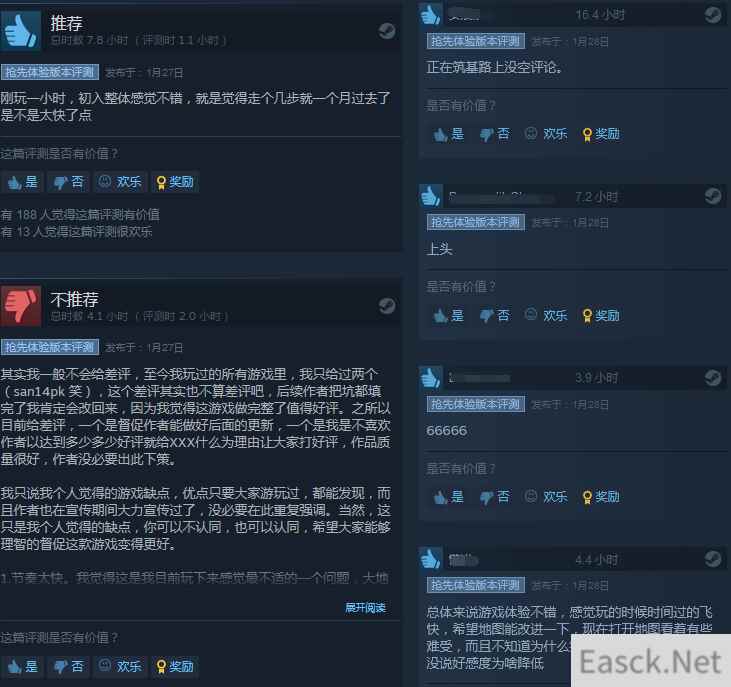Click the Steam icon on the 3.9小时 review
Screen dimensions: 731x687
[713, 378]
